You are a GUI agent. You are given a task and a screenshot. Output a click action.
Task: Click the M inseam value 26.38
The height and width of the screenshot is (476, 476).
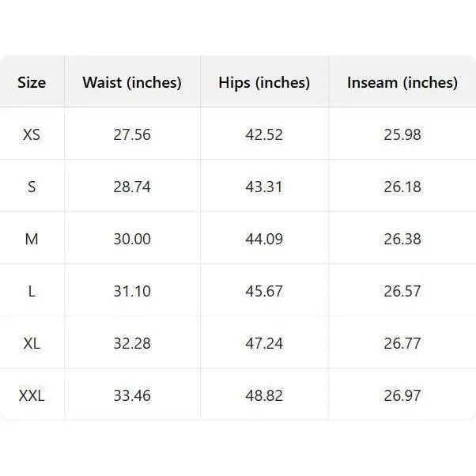pos(402,239)
